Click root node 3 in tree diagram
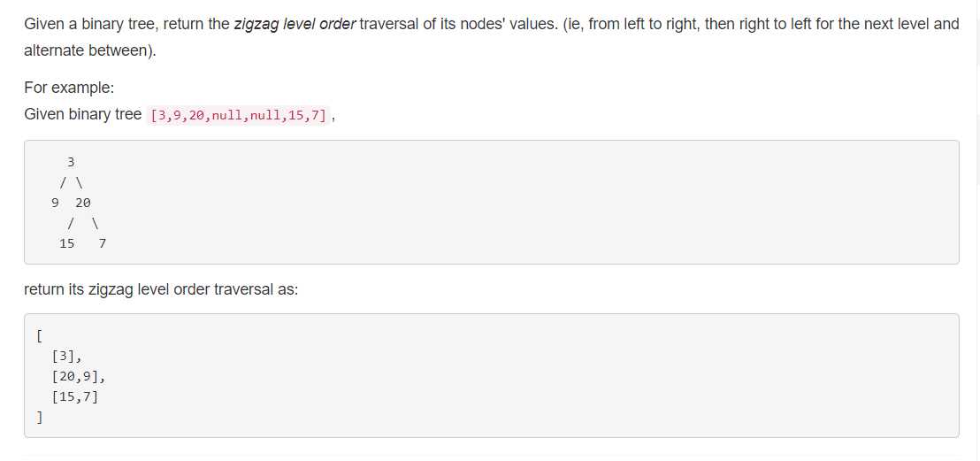This screenshot has height=461, width=980. tap(71, 162)
